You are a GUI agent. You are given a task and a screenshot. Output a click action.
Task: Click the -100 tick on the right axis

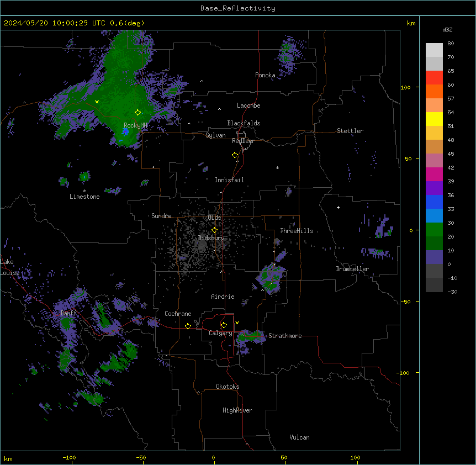(404, 373)
